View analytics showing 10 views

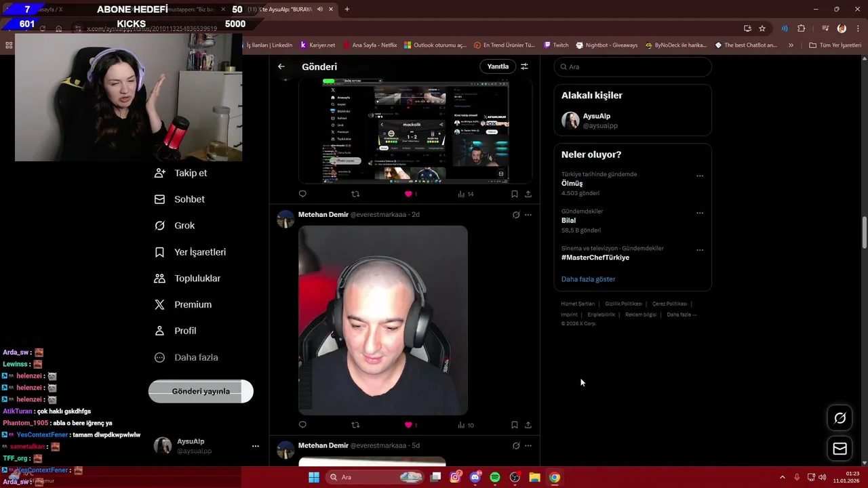coord(465,425)
